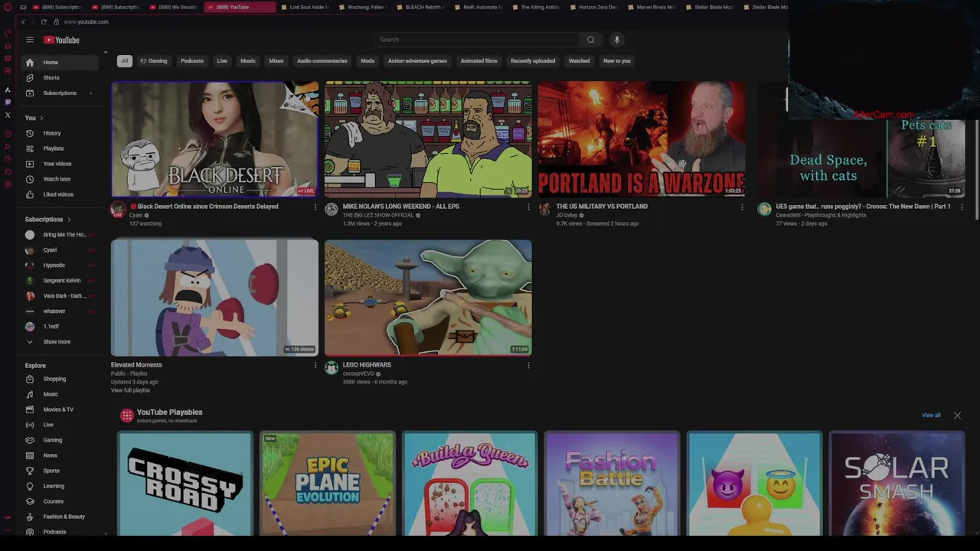
Task: Start voice search with microphone icon
Action: [x=616, y=40]
